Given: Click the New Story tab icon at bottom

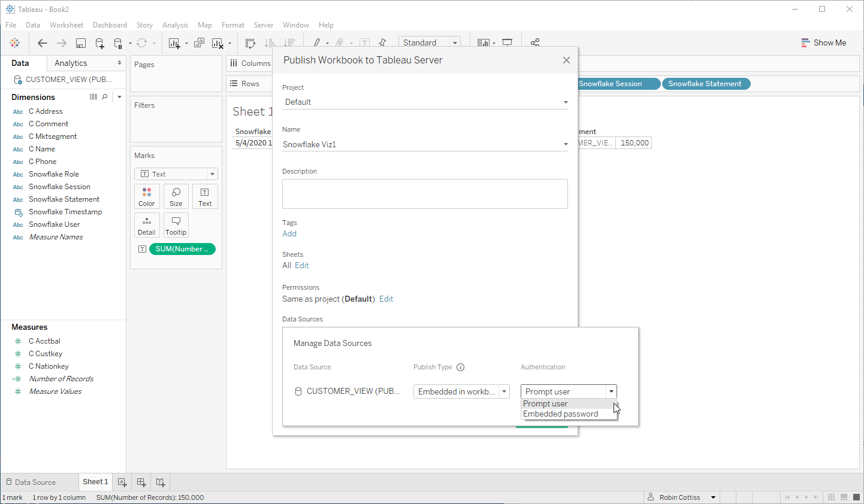Looking at the screenshot, I should click(x=161, y=482).
